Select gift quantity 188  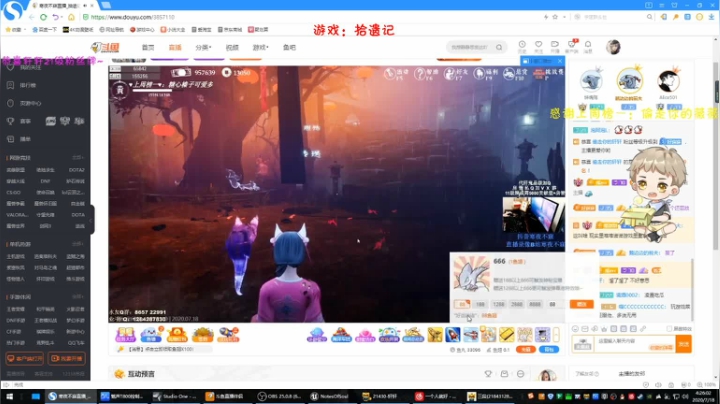tap(480, 304)
